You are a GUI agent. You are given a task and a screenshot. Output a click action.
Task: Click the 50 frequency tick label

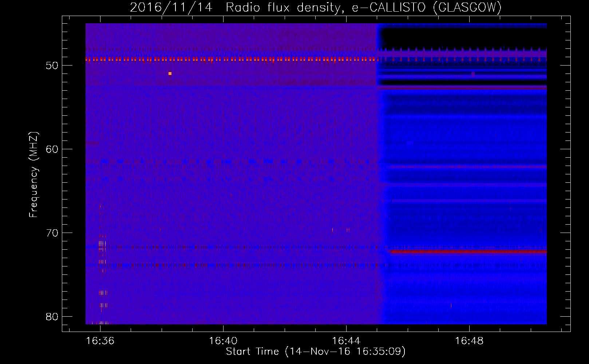point(52,66)
